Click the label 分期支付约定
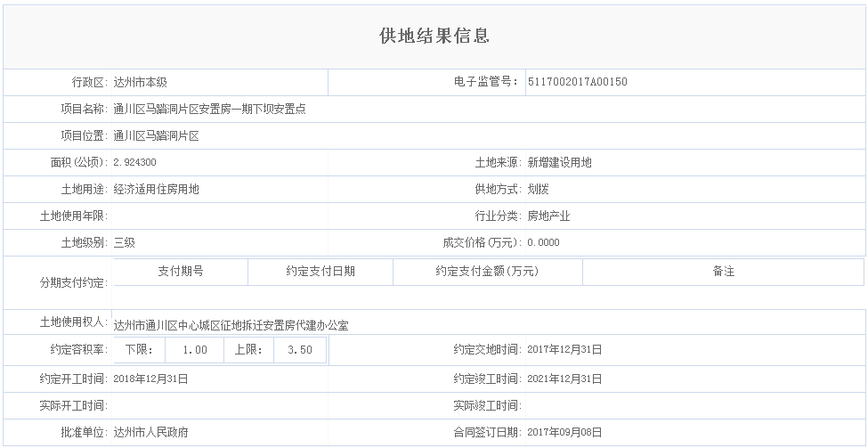The height and width of the screenshot is (448, 868). (74, 282)
